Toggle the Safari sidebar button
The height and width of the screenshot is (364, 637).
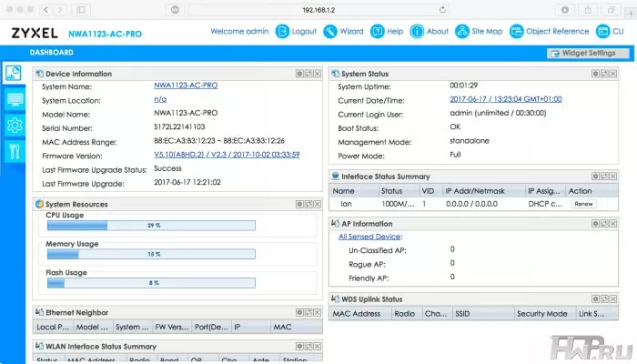(x=81, y=10)
